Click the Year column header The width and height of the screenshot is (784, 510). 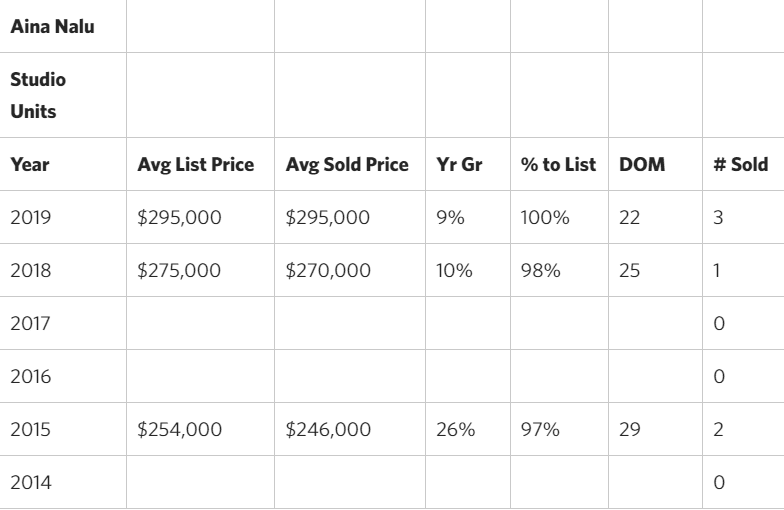coord(63,164)
